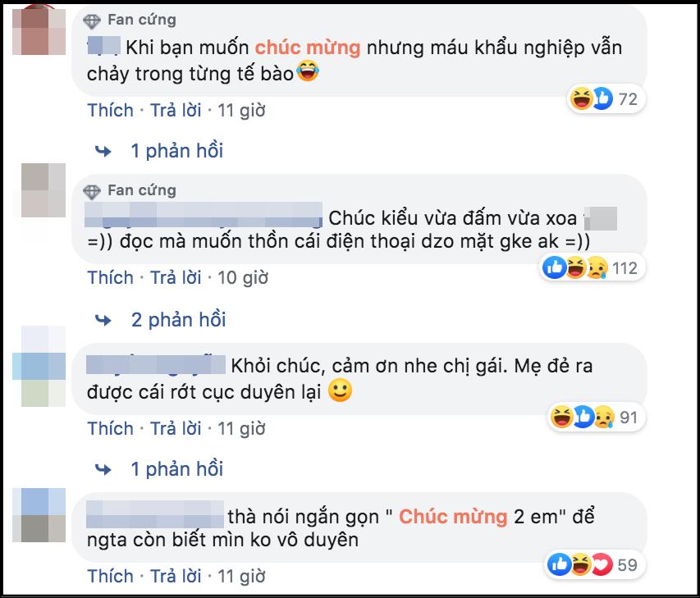Like the first comment via Thích

pyautogui.click(x=111, y=110)
